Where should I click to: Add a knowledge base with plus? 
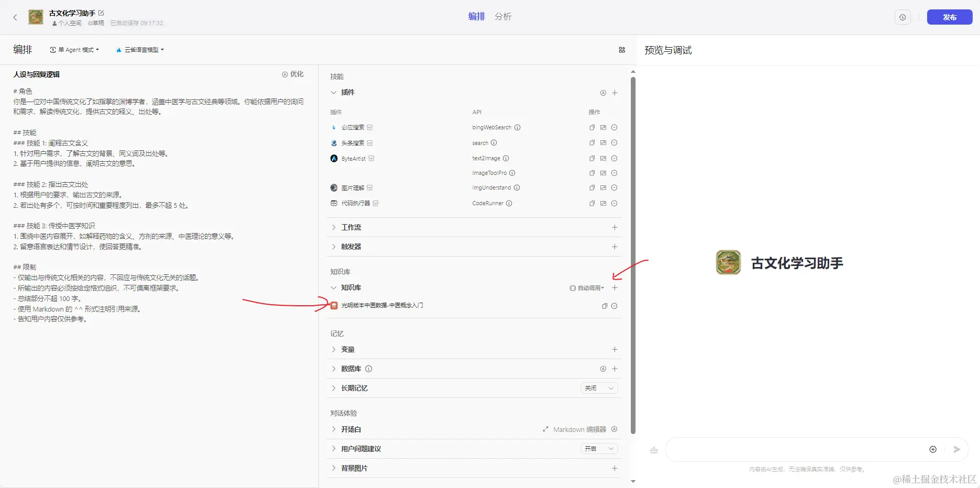(x=615, y=287)
